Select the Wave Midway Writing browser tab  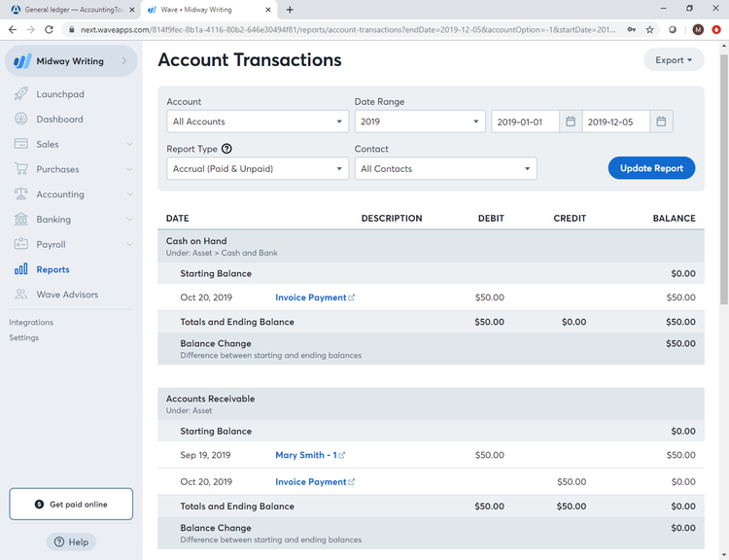tap(208, 10)
